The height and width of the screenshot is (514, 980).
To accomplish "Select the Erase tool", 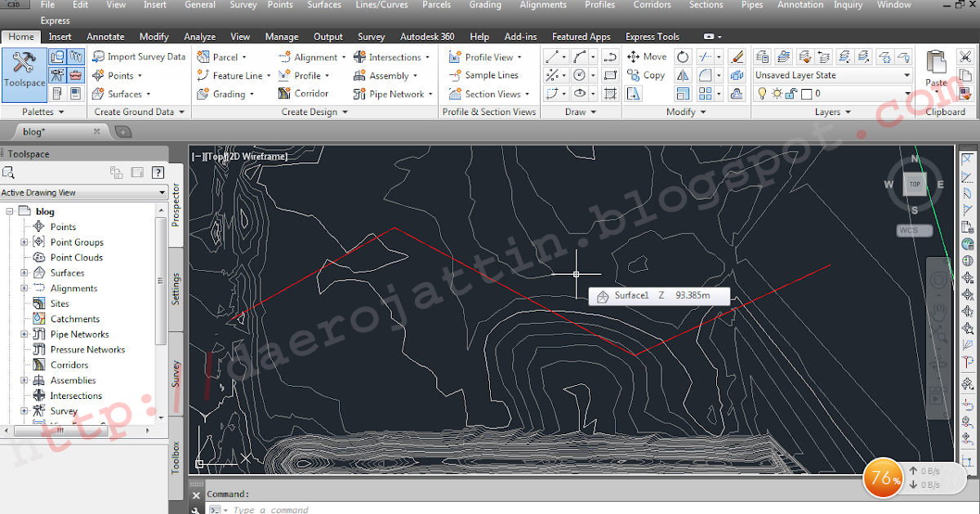I will [737, 56].
